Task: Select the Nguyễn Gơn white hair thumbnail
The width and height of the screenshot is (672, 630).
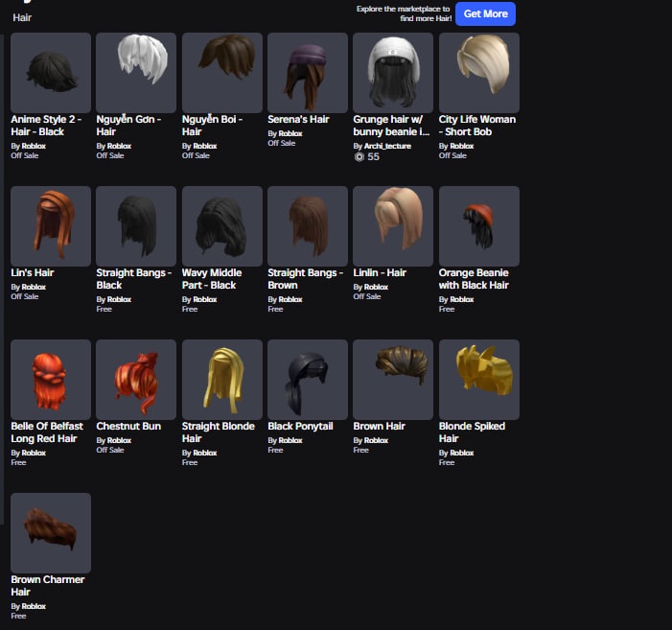Action: point(136,73)
